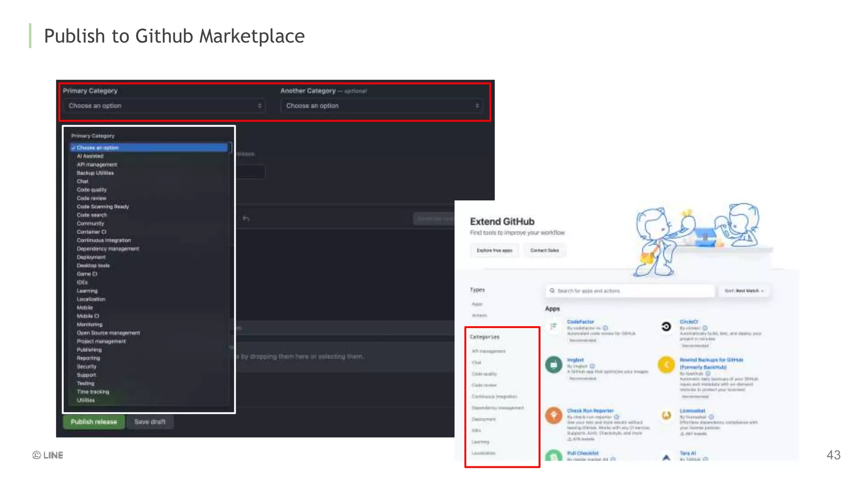Viewport: 868px width, 488px height.
Task: Click the CircleCI logo icon
Action: point(666,326)
